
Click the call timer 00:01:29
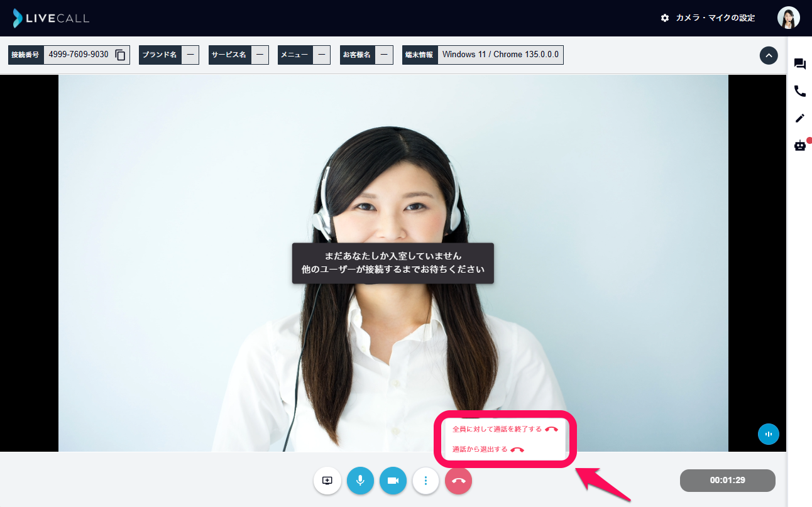coord(727,481)
